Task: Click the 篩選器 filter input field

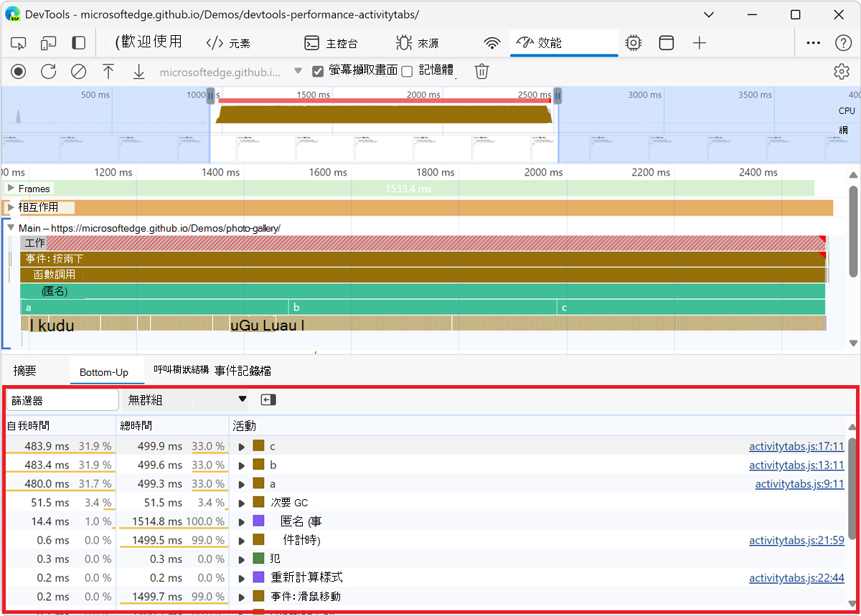Action: (x=62, y=399)
